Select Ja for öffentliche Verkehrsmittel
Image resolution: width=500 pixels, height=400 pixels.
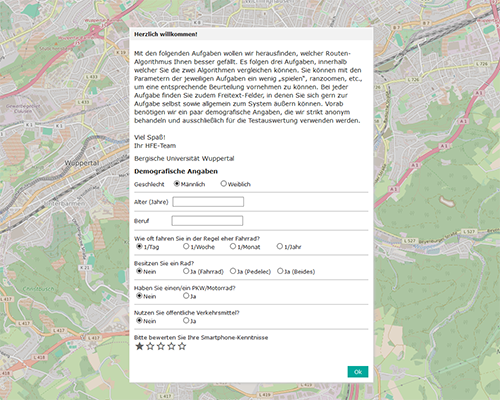[x=186, y=320]
